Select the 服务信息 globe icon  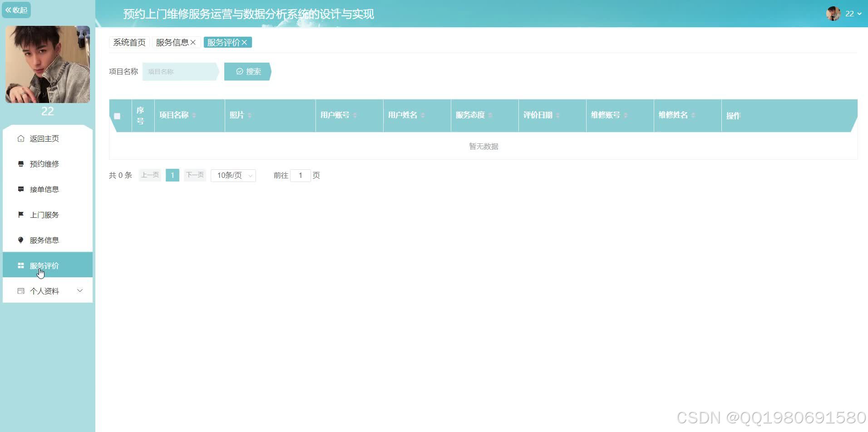20,240
